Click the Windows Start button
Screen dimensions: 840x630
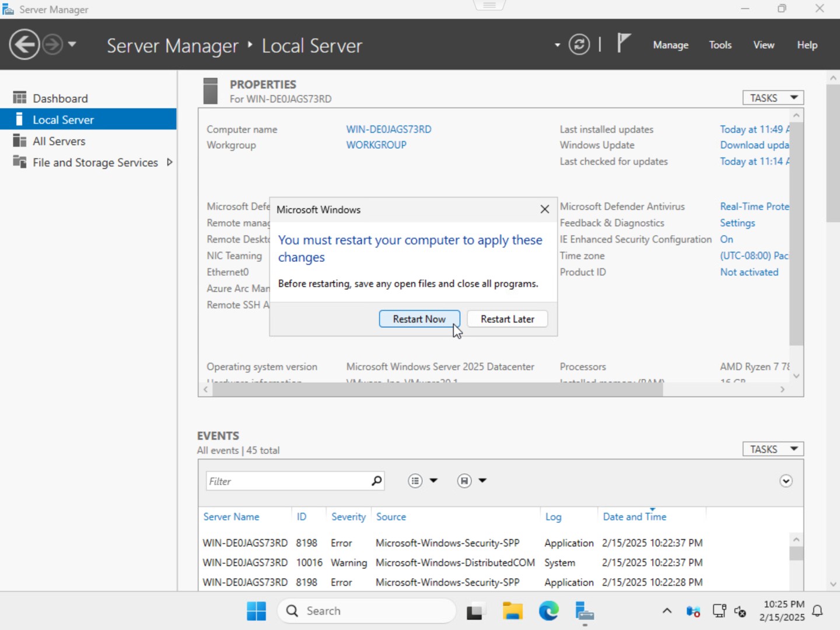click(256, 611)
